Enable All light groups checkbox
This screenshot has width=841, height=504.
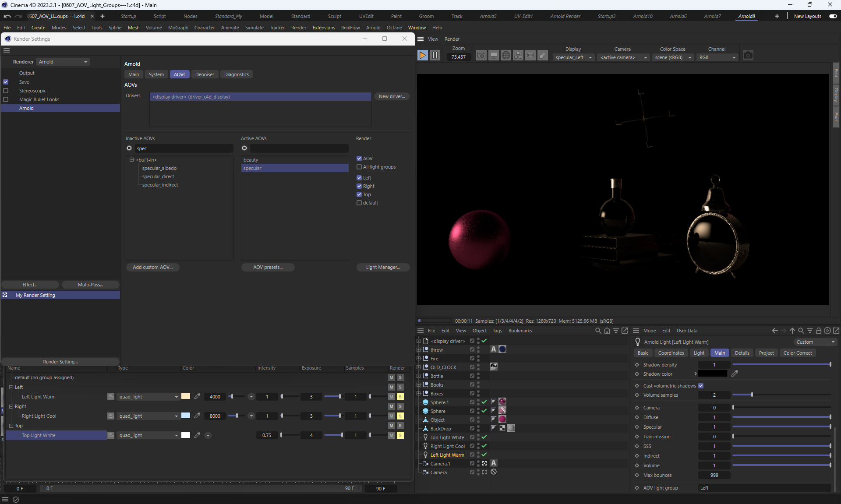click(359, 167)
